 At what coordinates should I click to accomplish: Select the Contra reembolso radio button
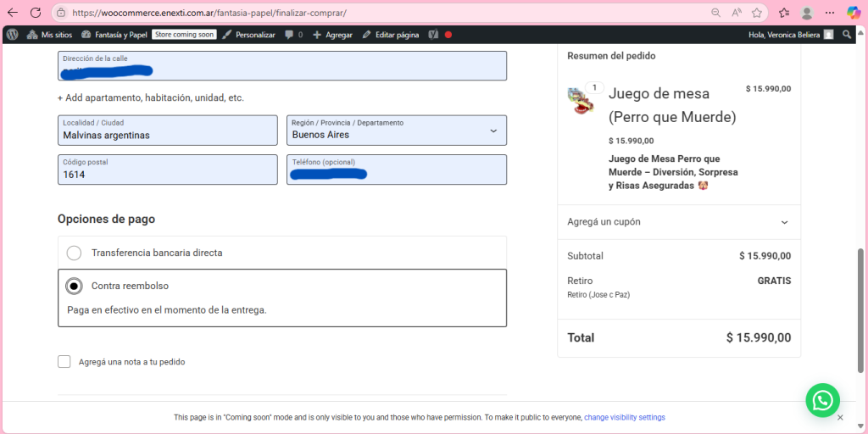click(75, 287)
